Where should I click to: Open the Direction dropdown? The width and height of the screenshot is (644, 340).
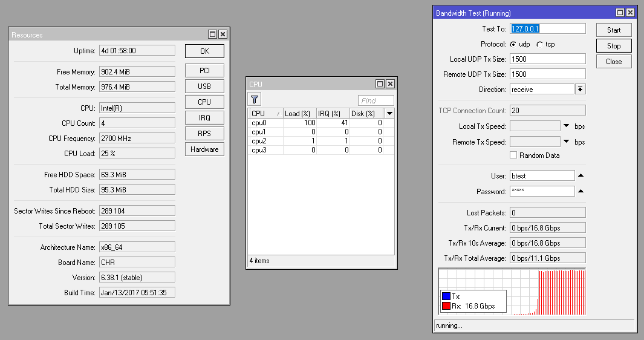(580, 89)
